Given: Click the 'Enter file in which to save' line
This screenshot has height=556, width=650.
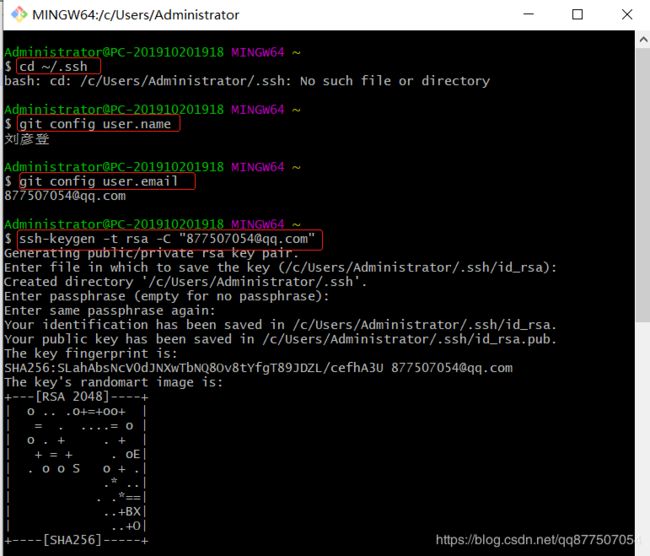Looking at the screenshot, I should pos(280,267).
